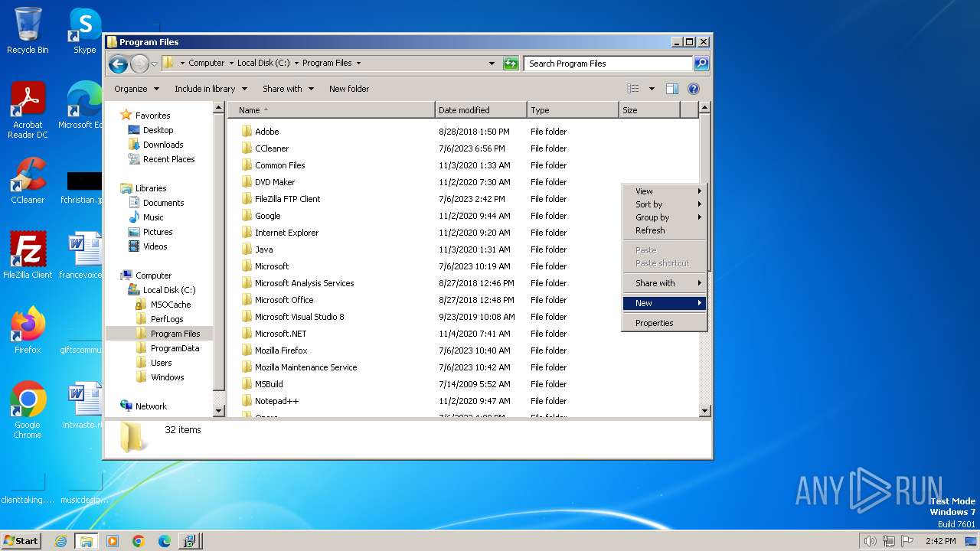Click the Back navigation arrow
980x551 pixels.
point(118,64)
